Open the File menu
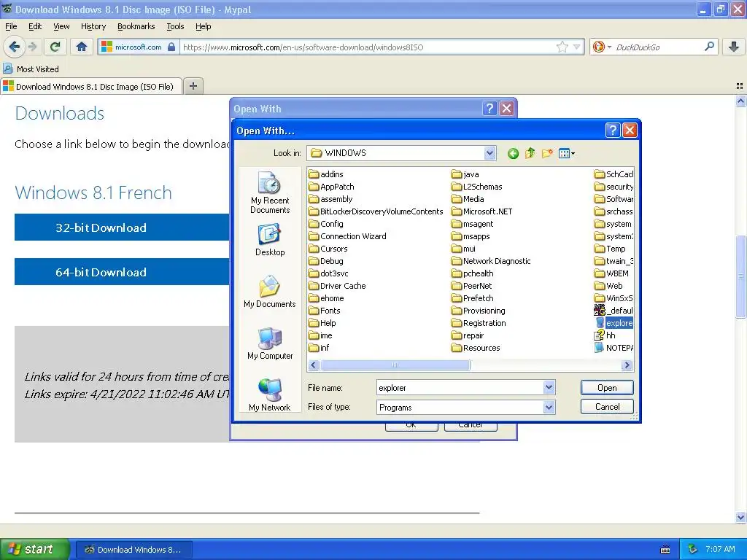 click(11, 26)
